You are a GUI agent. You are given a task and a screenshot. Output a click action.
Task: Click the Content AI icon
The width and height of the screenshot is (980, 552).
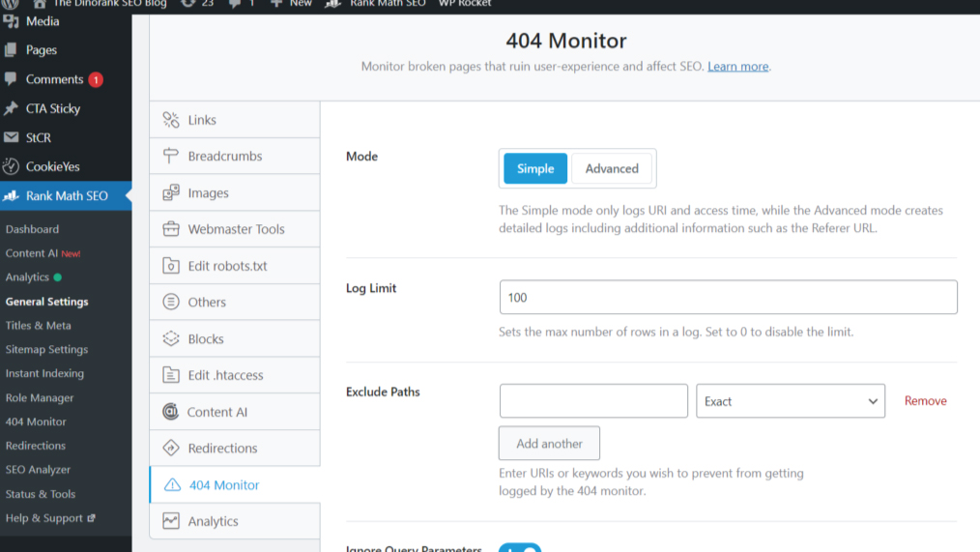pyautogui.click(x=171, y=412)
